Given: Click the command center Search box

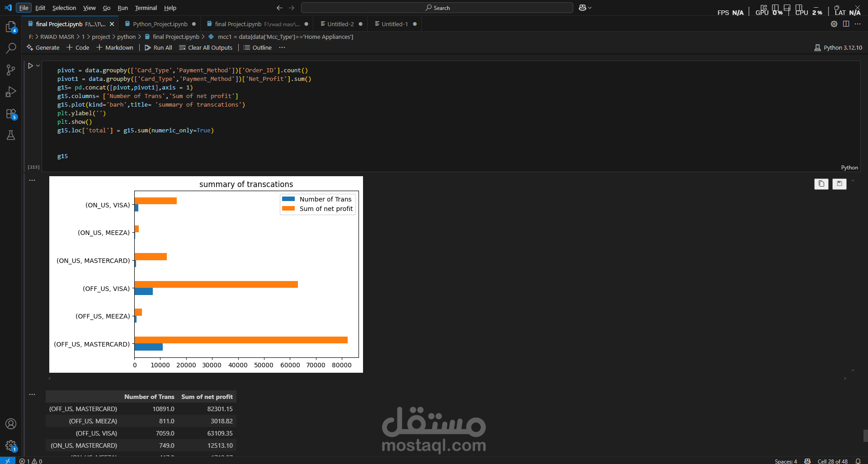Looking at the screenshot, I should (x=437, y=8).
